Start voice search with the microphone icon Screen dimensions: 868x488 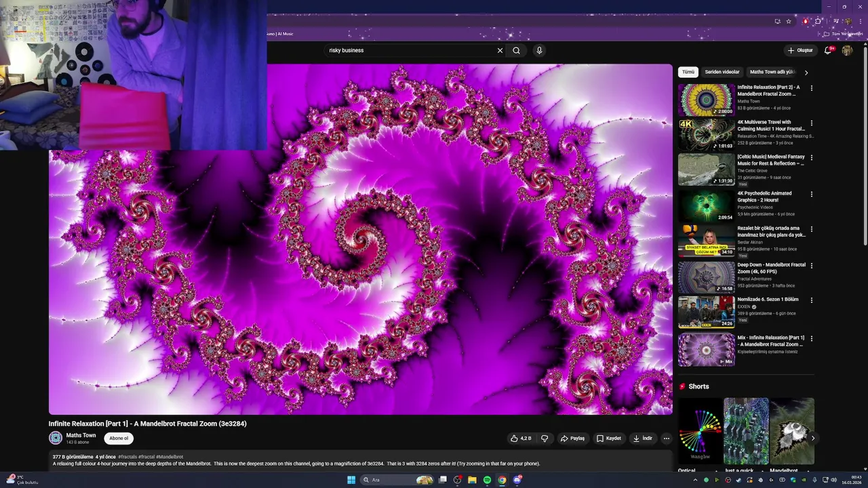[x=539, y=50]
